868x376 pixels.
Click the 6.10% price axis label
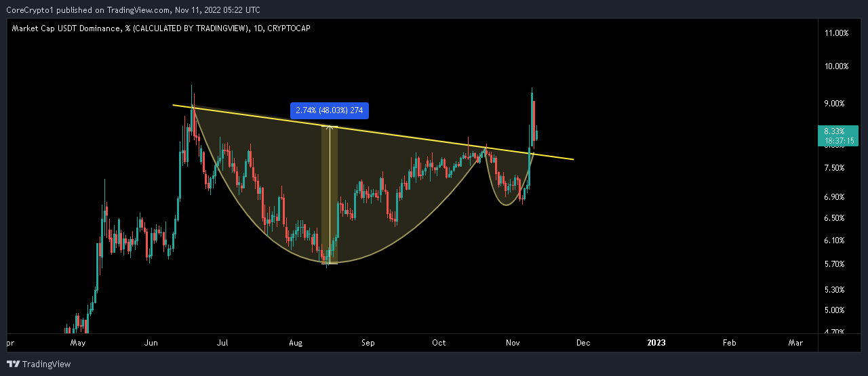pos(834,241)
